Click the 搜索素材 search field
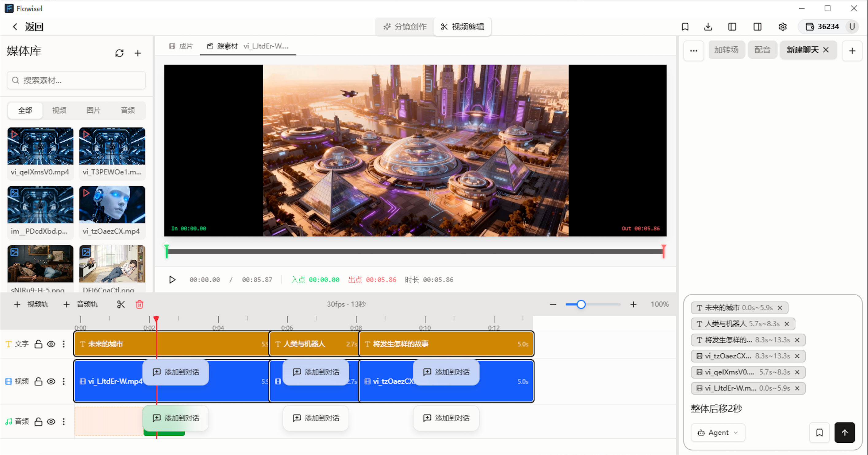The image size is (868, 455). coord(76,80)
